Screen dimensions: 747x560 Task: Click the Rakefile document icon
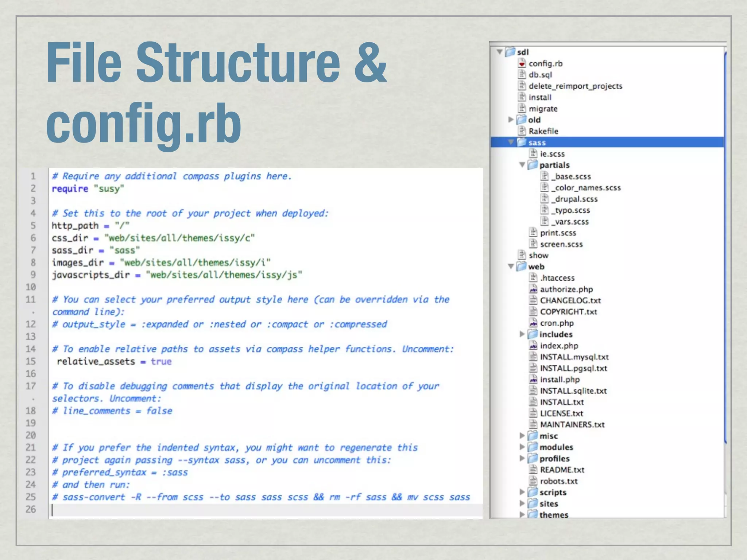(x=522, y=131)
